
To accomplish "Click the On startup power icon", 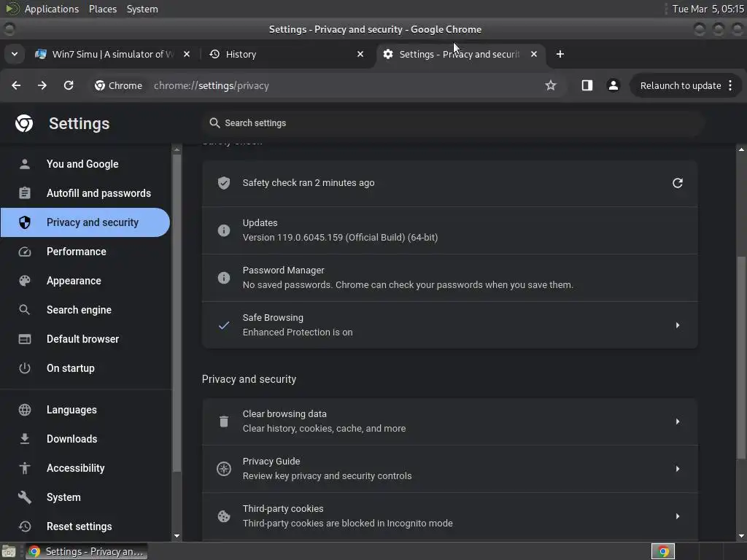I will [x=25, y=368].
